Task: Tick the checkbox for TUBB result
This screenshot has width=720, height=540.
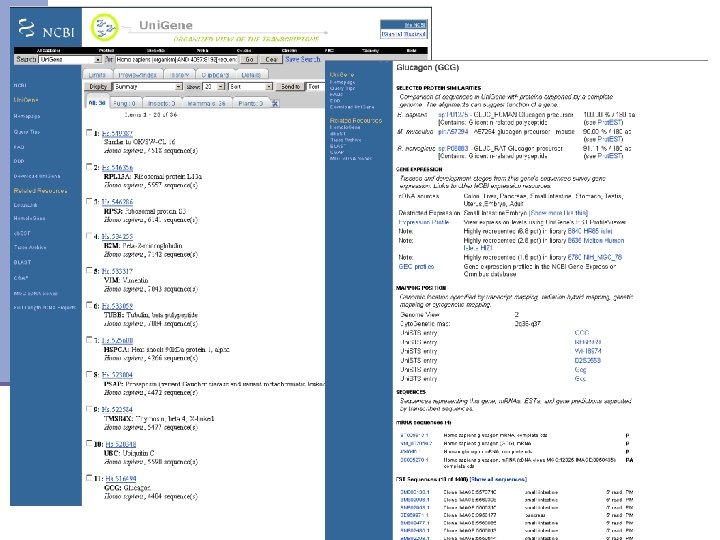Action: pyautogui.click(x=89, y=305)
